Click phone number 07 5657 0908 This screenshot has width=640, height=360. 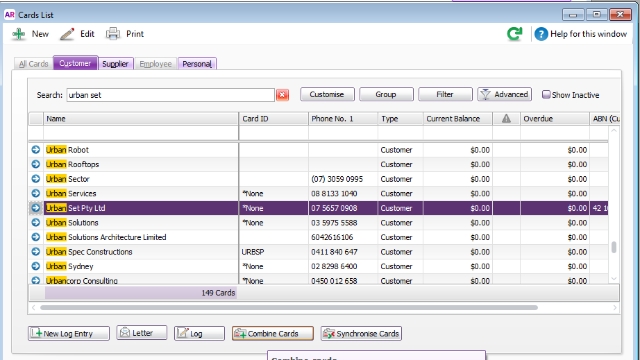334,208
